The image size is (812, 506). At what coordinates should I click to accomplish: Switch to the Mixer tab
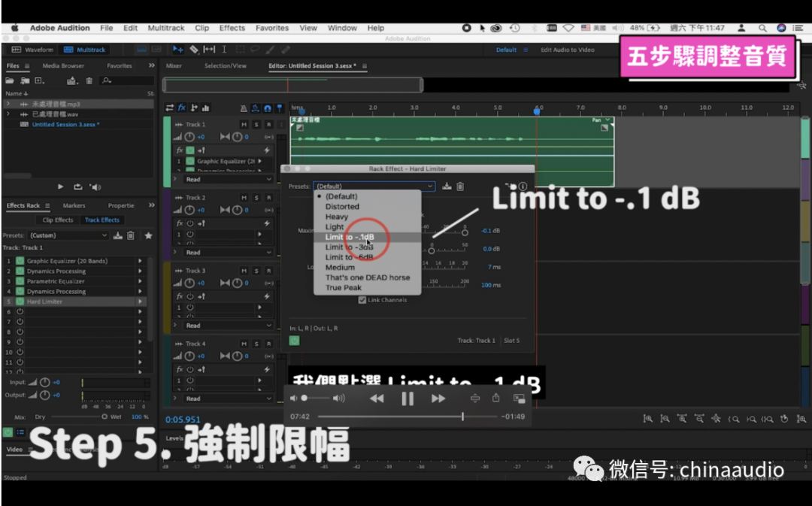coord(174,65)
